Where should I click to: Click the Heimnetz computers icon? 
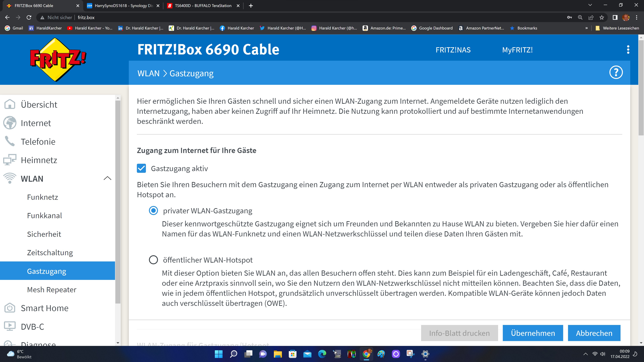(10, 160)
